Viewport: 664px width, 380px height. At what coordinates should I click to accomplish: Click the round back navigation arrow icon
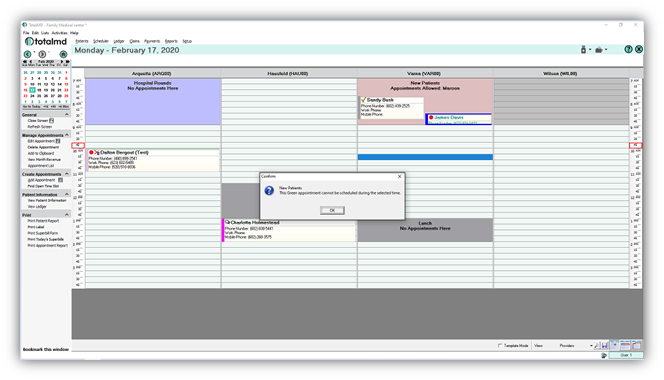(x=28, y=54)
